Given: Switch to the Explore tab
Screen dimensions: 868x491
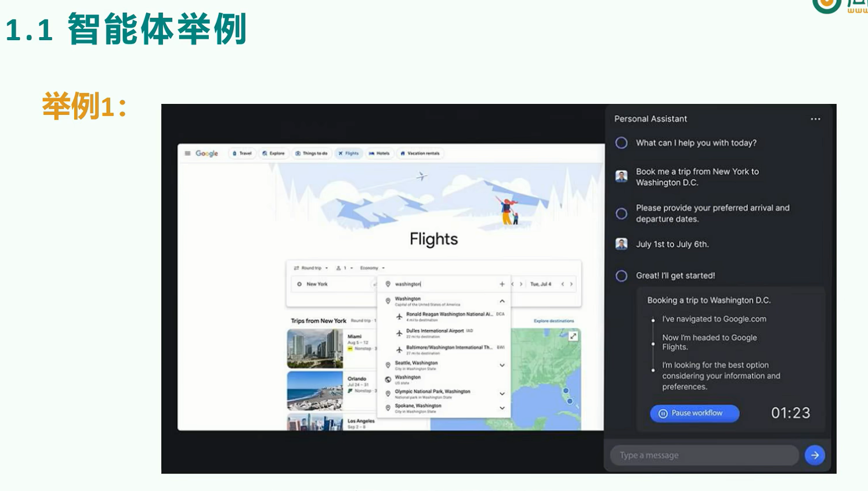Looking at the screenshot, I should (x=273, y=153).
